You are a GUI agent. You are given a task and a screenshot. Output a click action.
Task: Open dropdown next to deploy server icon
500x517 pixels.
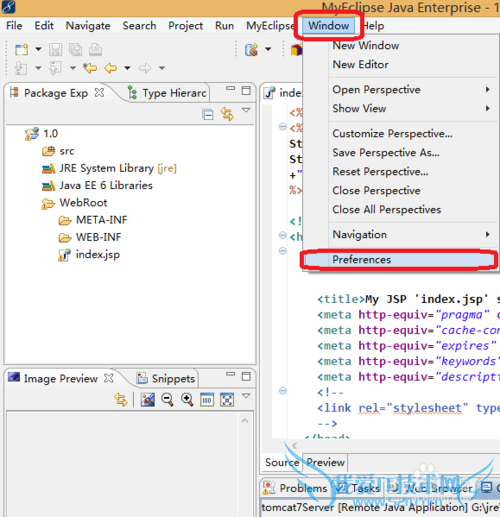coord(268,49)
